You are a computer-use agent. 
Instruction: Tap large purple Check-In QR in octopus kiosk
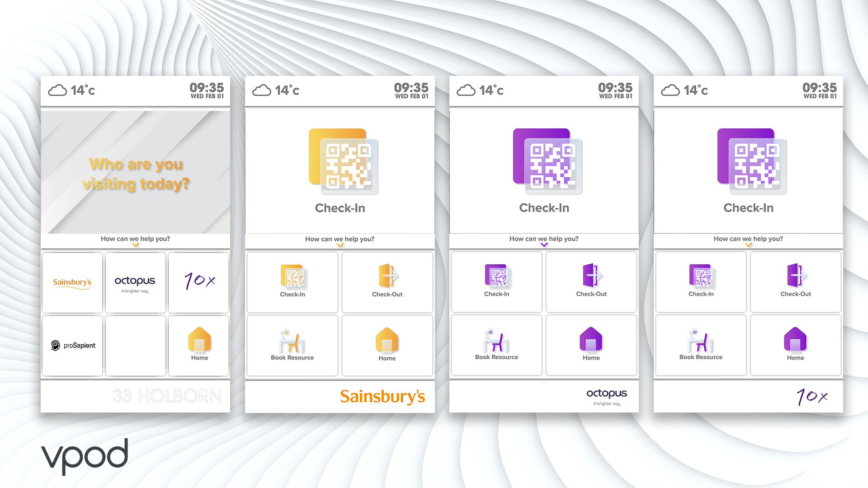(x=548, y=162)
